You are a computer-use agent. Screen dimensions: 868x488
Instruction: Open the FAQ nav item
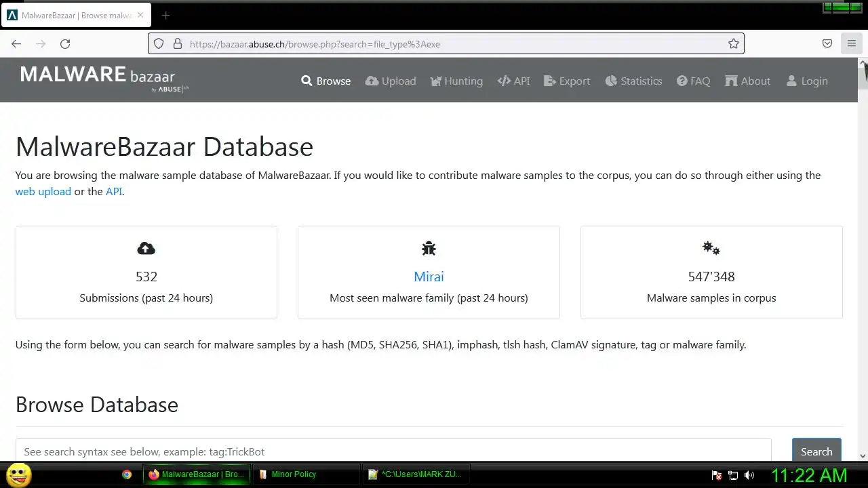693,81
